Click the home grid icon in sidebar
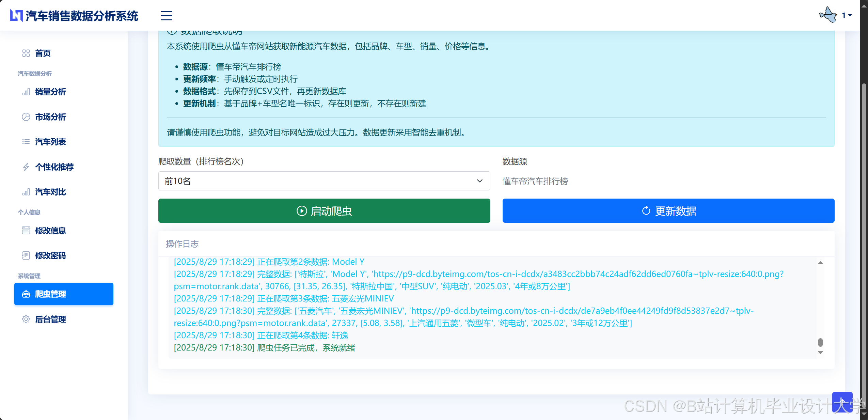This screenshot has height=420, width=868. coord(26,53)
